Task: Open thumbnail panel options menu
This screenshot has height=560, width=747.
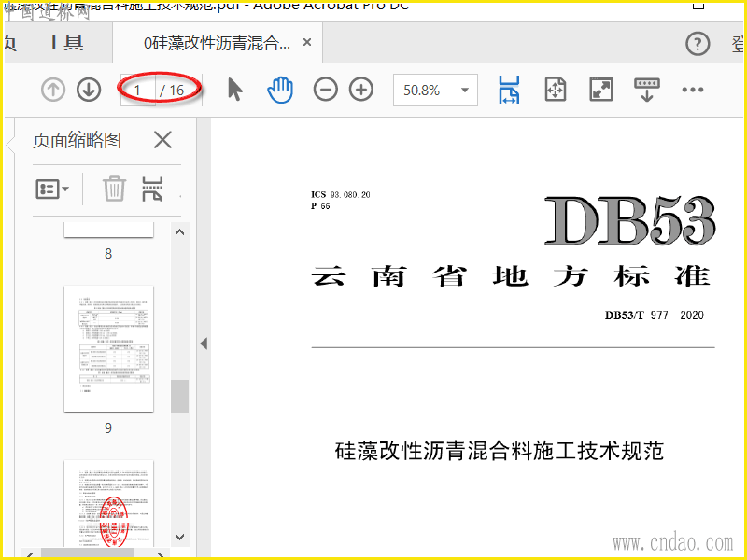Action: coord(52,189)
